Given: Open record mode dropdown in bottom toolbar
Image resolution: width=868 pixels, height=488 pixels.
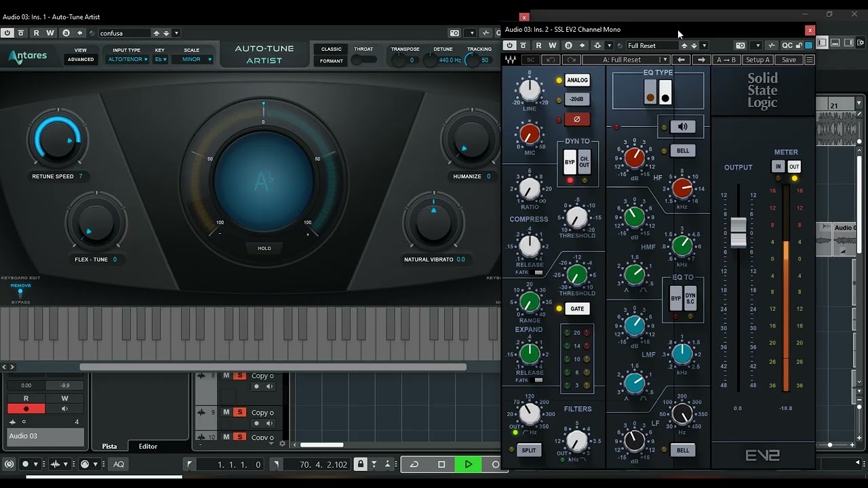Looking at the screenshot, I should tap(36, 464).
